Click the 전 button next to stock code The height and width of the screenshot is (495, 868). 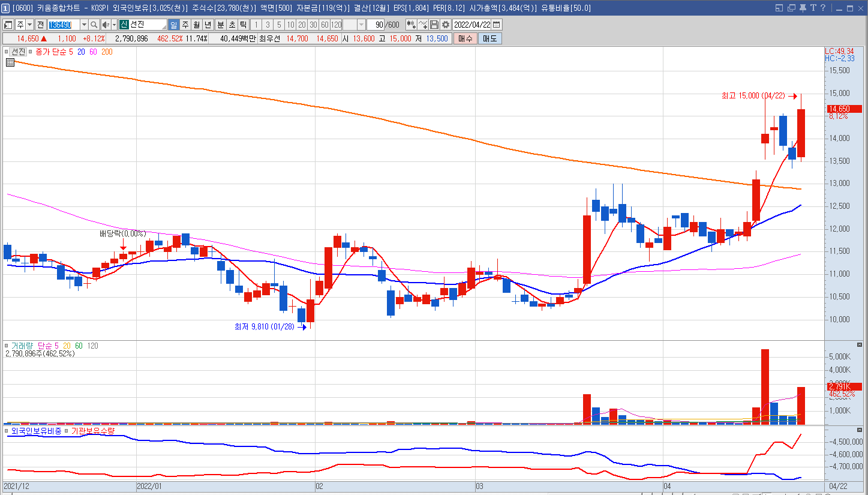tap(40, 25)
